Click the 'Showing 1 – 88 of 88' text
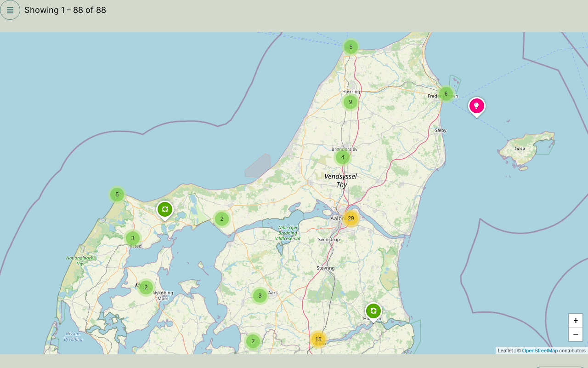 point(65,10)
